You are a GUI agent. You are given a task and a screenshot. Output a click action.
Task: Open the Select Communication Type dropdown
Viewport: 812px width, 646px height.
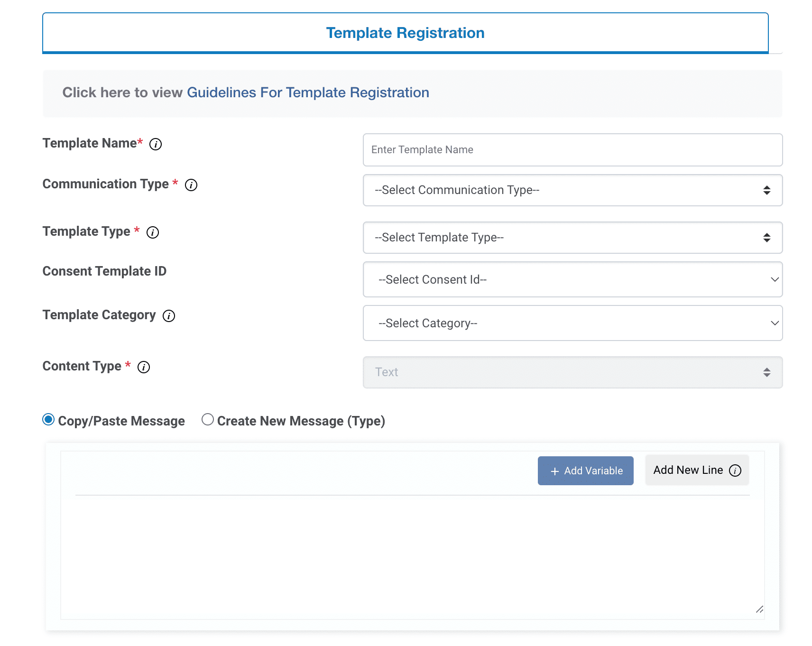572,190
